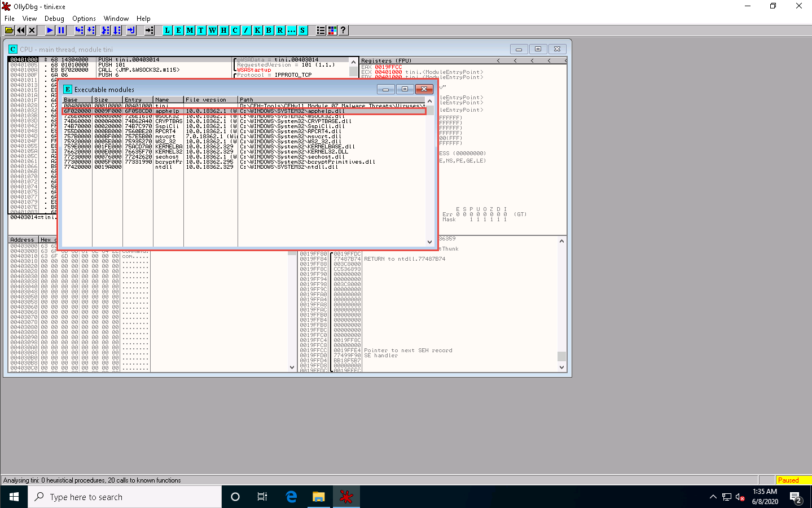The width and height of the screenshot is (812, 508).
Task: Open Windows Start menu
Action: point(14,497)
